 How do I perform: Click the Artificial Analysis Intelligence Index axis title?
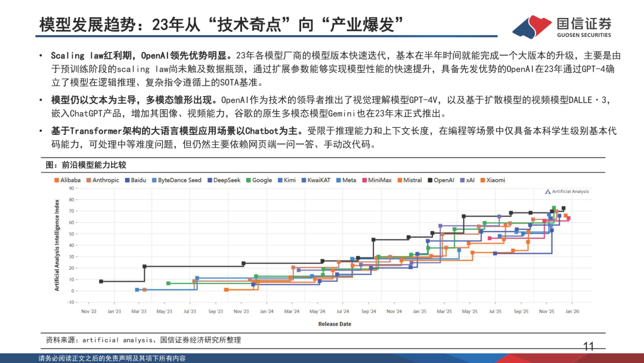57,245
